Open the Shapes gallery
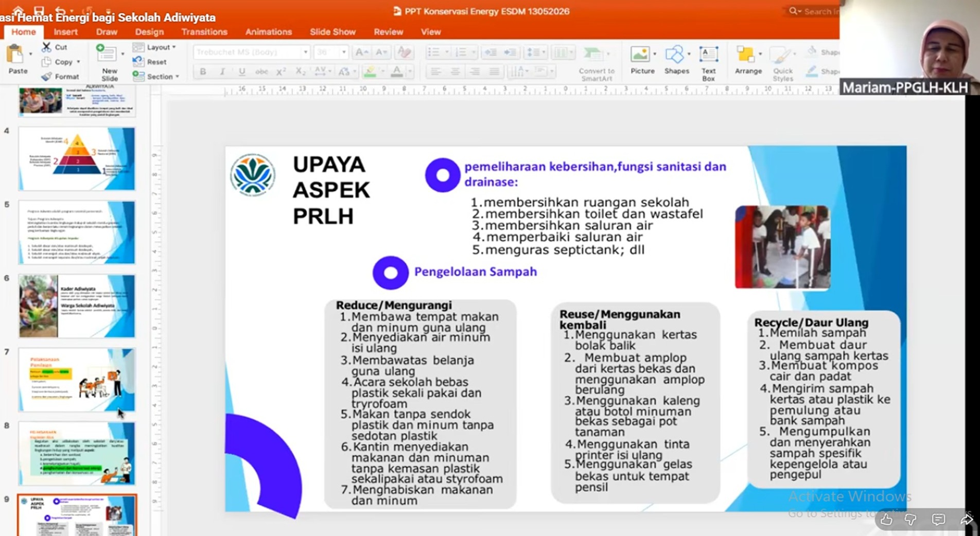Viewport: 980px width, 536px height. pyautogui.click(x=676, y=61)
